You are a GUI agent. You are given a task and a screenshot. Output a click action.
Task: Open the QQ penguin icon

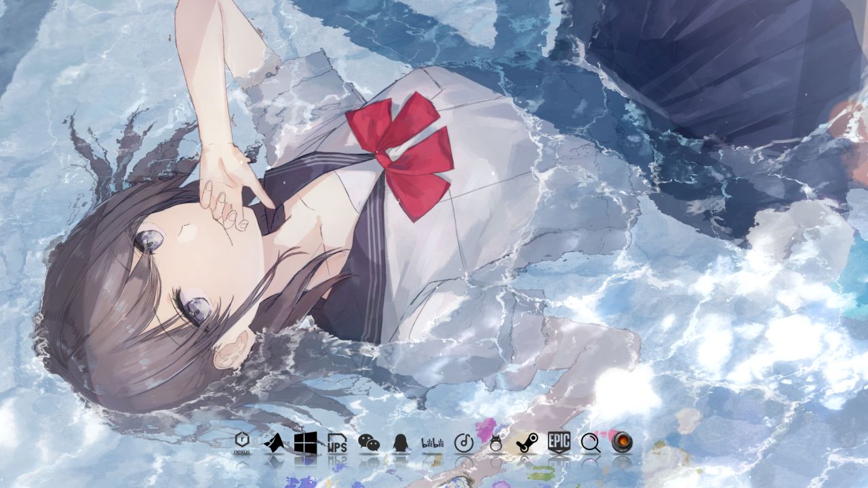coord(400,443)
